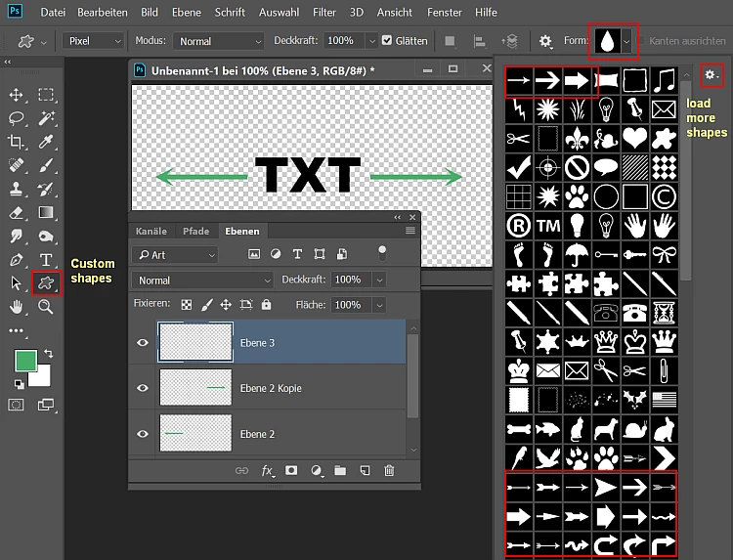Viewport: 733px width, 560px height.
Task: Create new adjustment layer button
Action: click(317, 471)
